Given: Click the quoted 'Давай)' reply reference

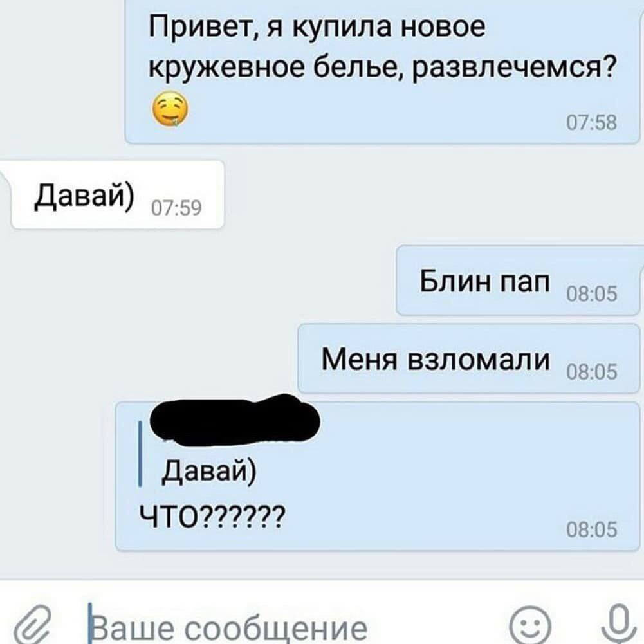Looking at the screenshot, I should 209,470.
